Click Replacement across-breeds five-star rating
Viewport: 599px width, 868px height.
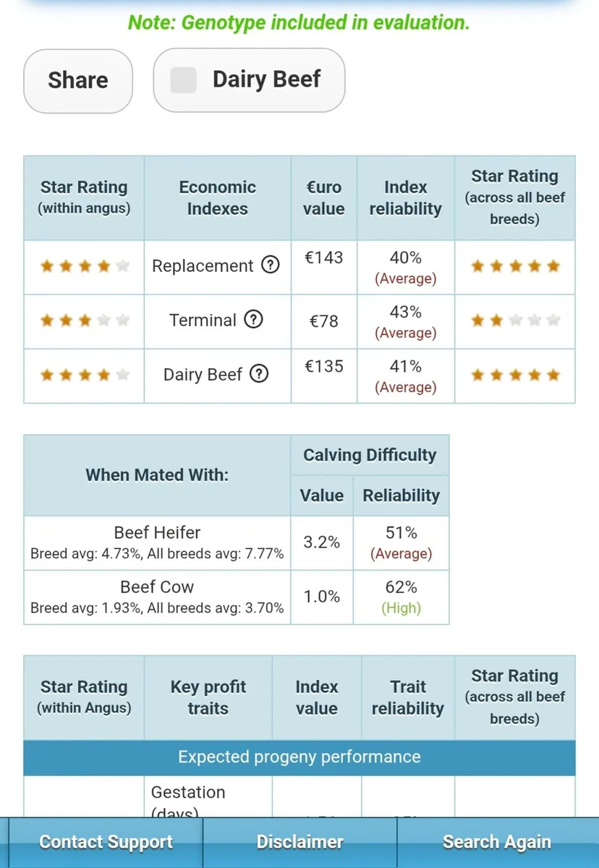tap(515, 266)
